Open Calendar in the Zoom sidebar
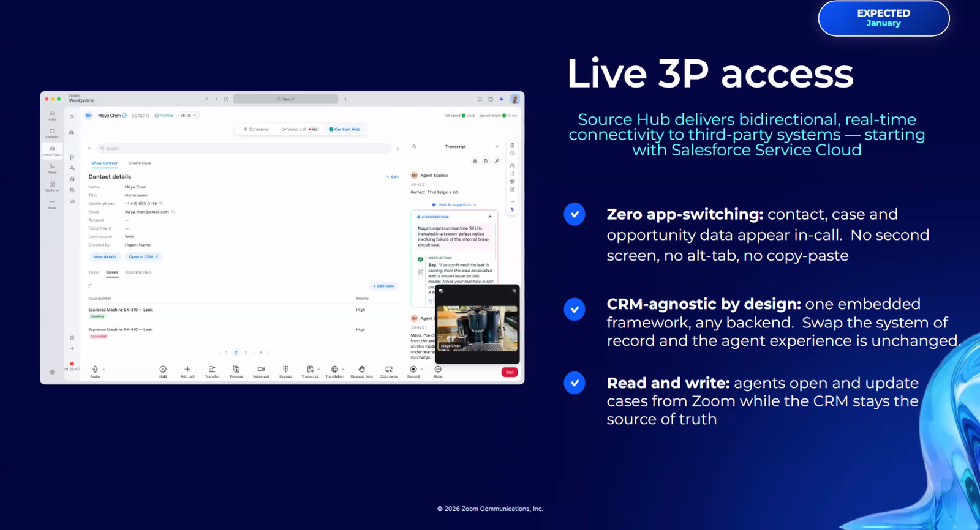Viewport: 980px width, 530px height. 52,133
